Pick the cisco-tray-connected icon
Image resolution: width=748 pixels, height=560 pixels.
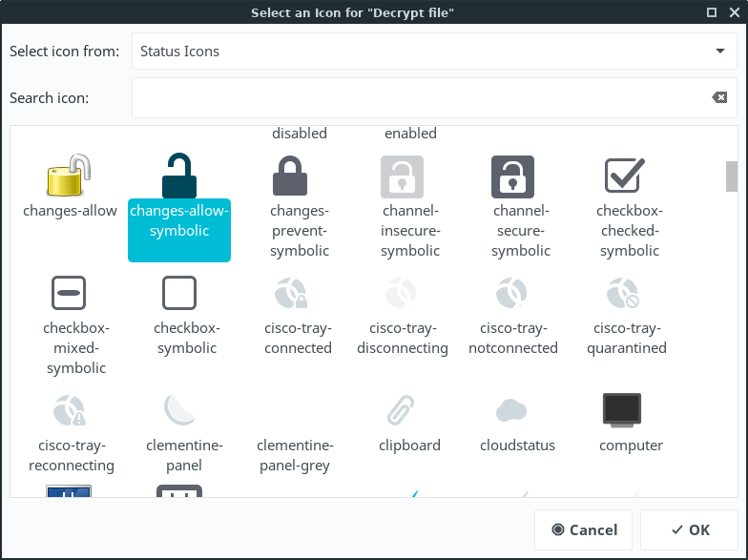[290, 294]
